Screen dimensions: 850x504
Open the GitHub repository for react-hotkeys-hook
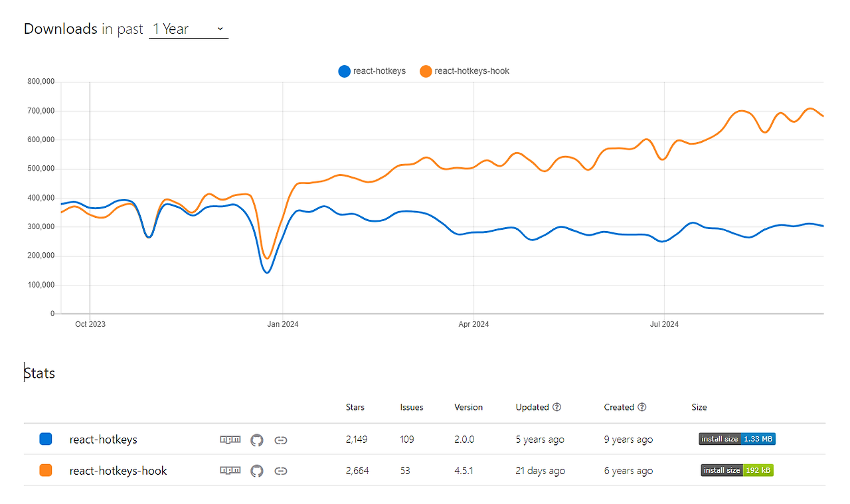(257, 470)
